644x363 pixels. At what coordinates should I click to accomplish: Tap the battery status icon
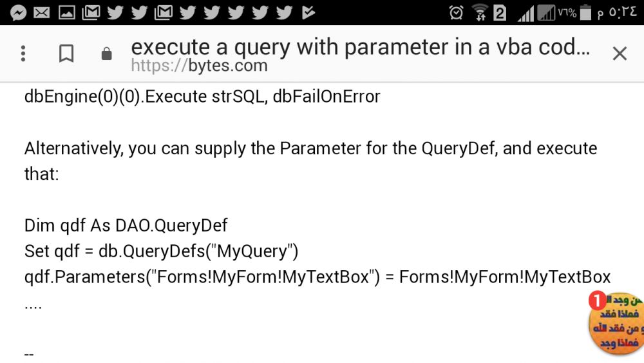tap(585, 13)
